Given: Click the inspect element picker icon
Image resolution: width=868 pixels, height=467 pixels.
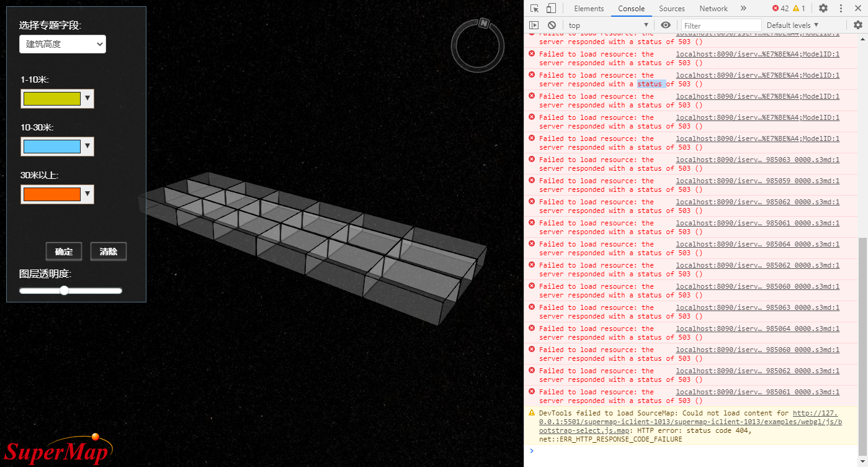Looking at the screenshot, I should [x=534, y=8].
